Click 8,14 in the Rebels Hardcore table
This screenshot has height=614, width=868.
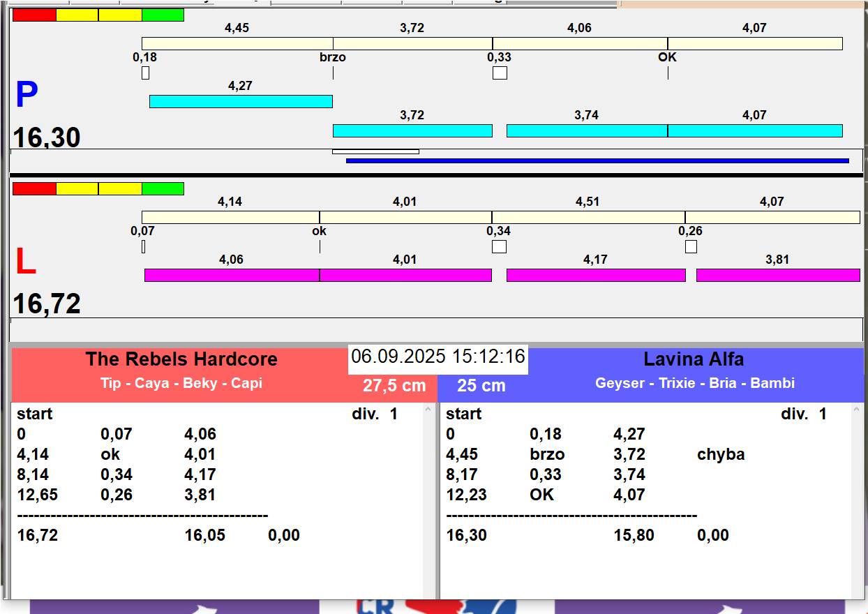point(33,474)
